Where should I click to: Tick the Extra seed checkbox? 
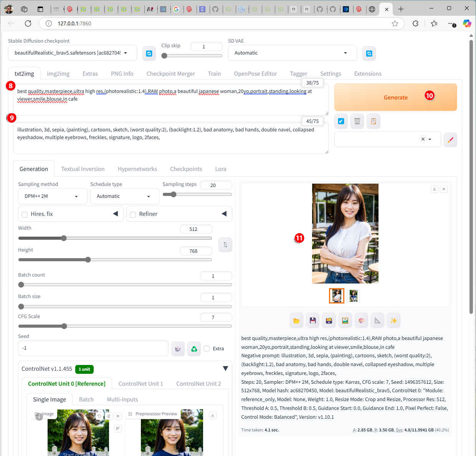(x=207, y=348)
